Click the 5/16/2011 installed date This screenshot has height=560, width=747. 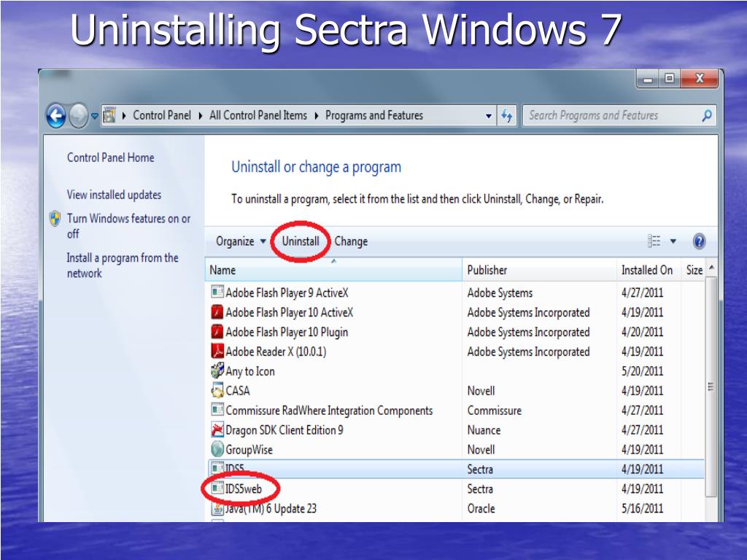(642, 508)
